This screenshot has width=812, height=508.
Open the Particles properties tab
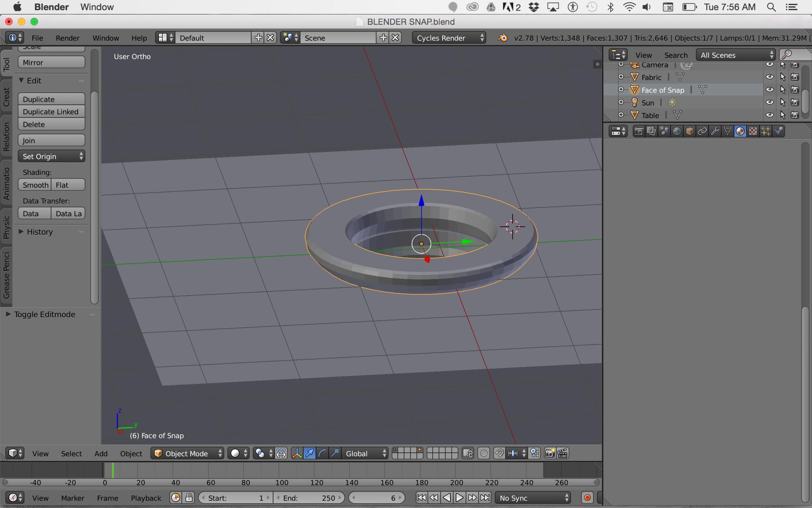766,131
